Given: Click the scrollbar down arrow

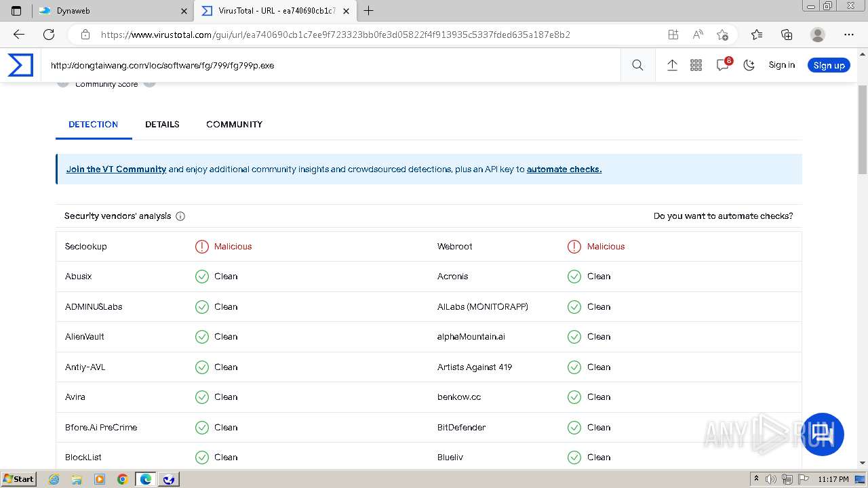Looking at the screenshot, I should coord(863,463).
